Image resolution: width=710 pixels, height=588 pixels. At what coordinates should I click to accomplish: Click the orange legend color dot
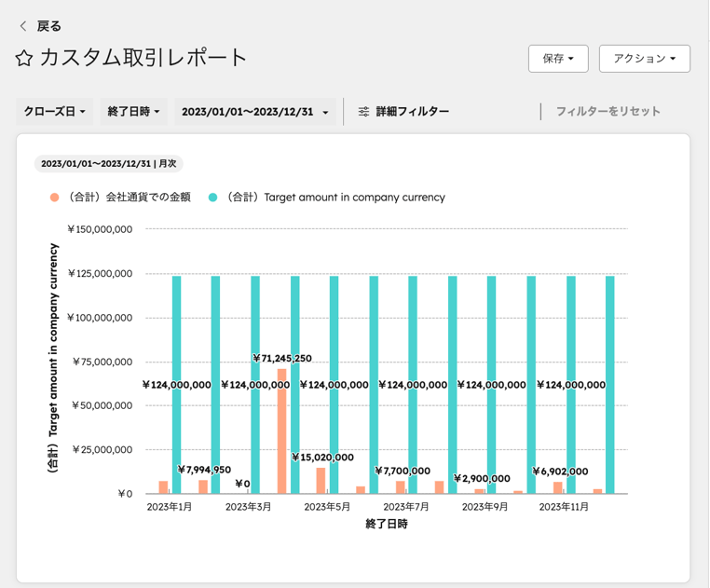tap(55, 198)
